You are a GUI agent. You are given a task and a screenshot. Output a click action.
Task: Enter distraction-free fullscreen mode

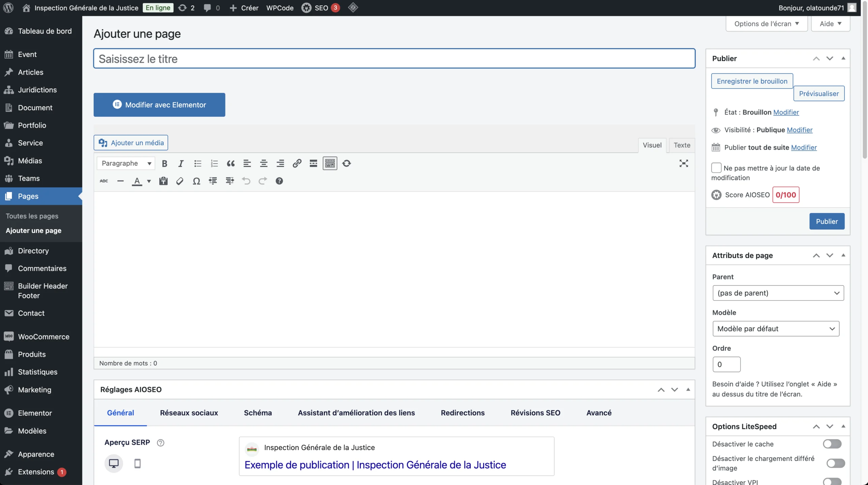click(x=684, y=163)
